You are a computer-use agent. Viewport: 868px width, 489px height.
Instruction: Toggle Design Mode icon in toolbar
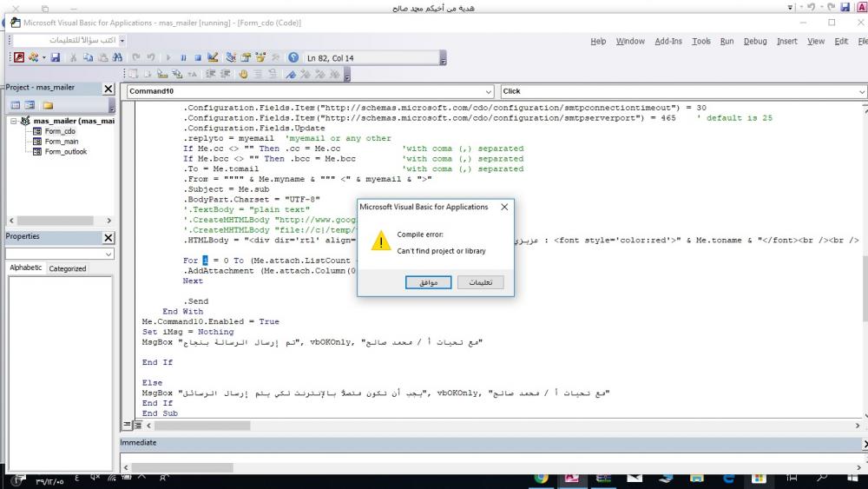(213, 58)
